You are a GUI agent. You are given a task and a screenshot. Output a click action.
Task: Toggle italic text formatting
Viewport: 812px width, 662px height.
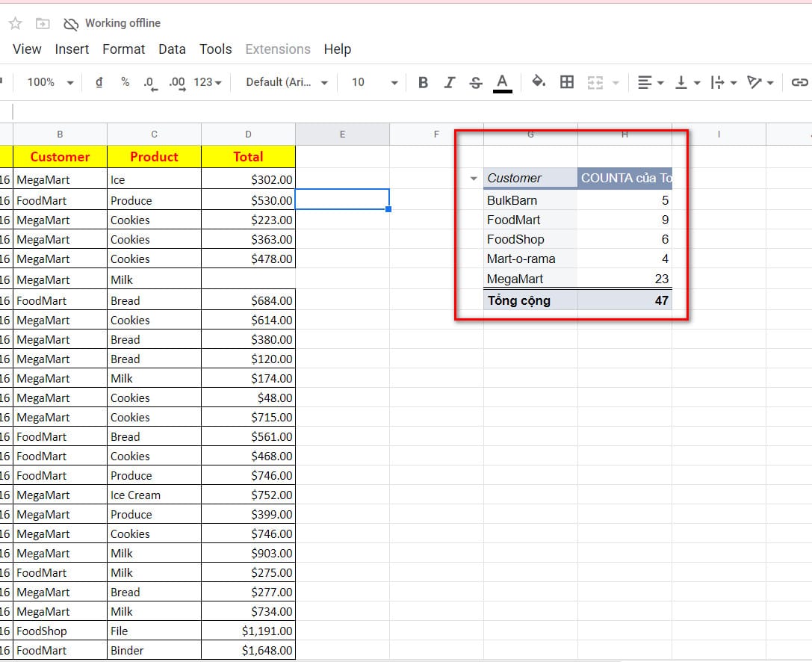point(450,82)
